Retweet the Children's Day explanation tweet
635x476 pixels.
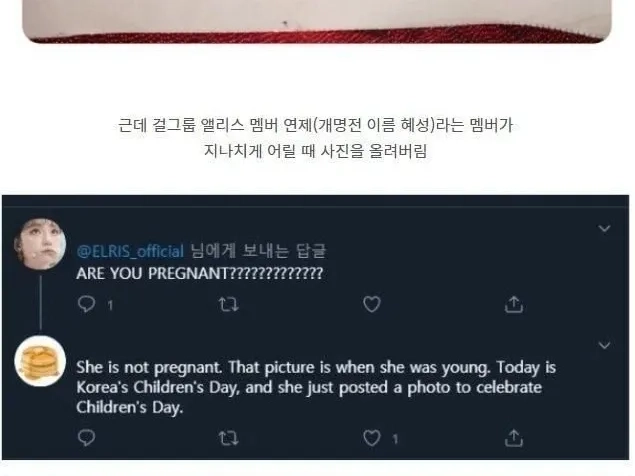coord(229,438)
